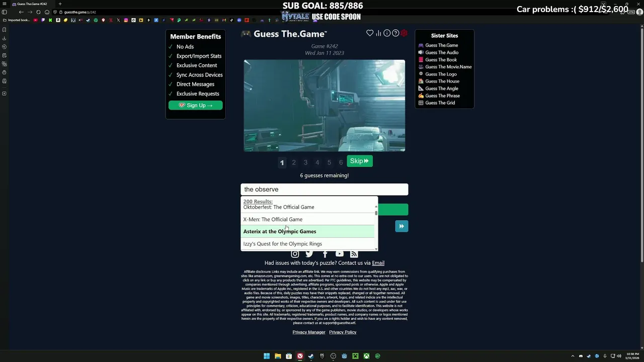The height and width of the screenshot is (362, 644).
Task: Open the Privacy Manager link
Action: pyautogui.click(x=309, y=332)
